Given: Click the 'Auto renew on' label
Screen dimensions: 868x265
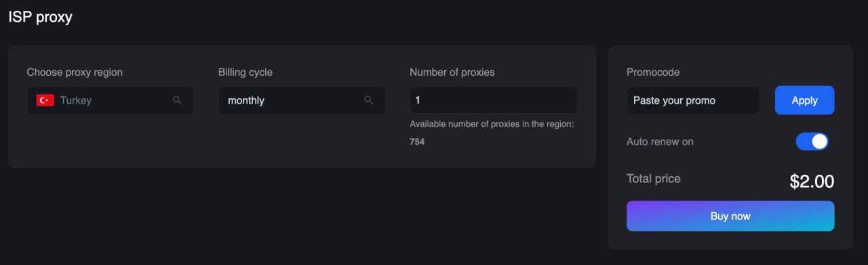Looking at the screenshot, I should coord(660,142).
